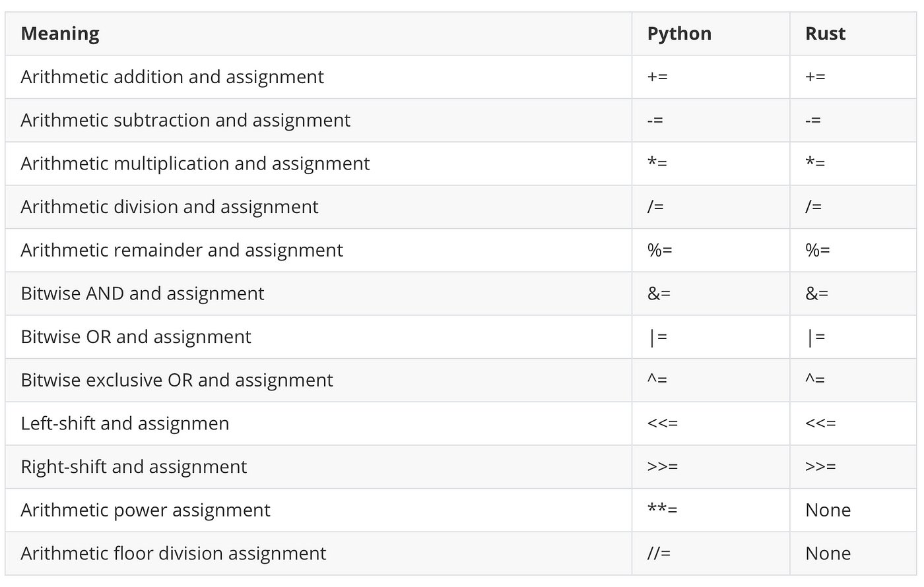The image size is (924, 587).
Task: Click the Meaning column header
Action: (x=60, y=34)
